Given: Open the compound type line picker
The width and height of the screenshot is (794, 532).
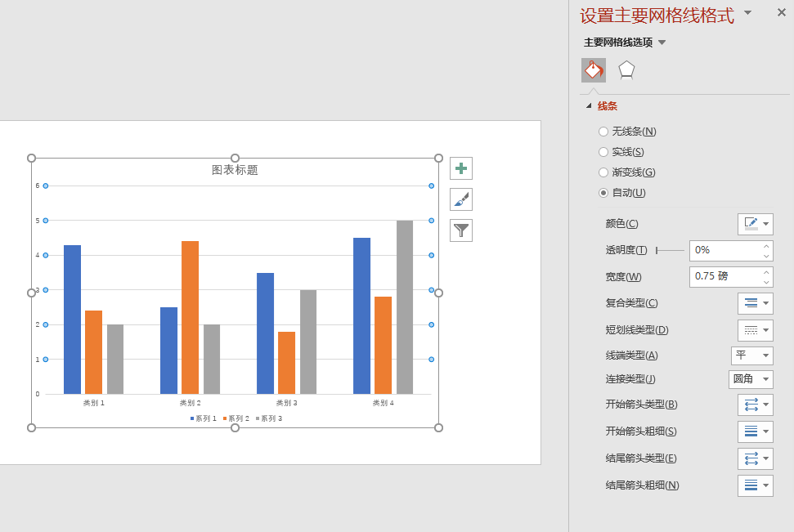Looking at the screenshot, I should [x=755, y=303].
